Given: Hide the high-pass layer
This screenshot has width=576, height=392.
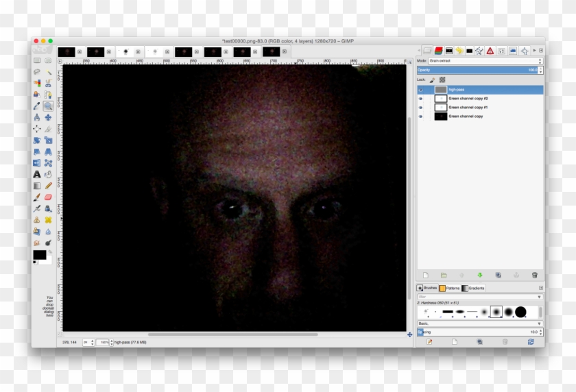Looking at the screenshot, I should point(420,90).
